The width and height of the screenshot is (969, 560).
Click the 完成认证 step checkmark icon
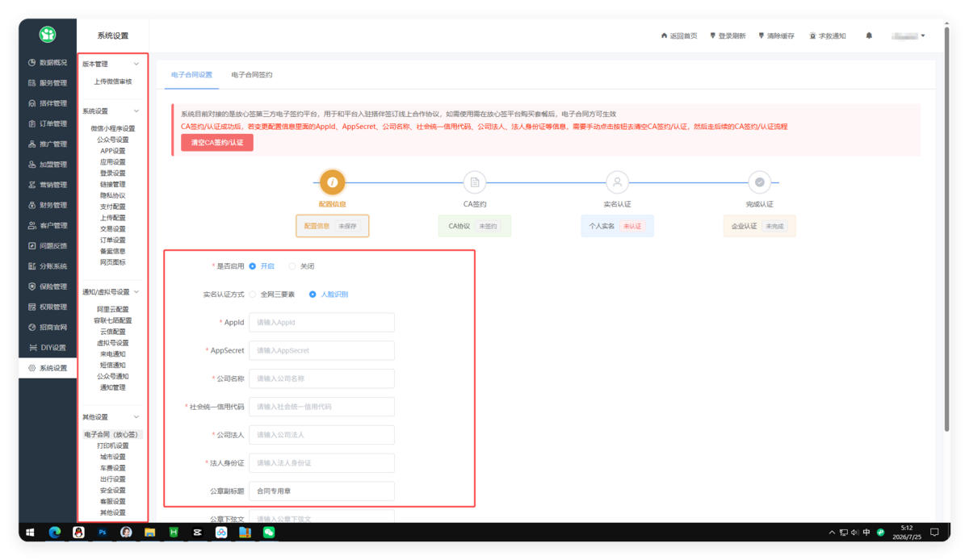point(759,182)
